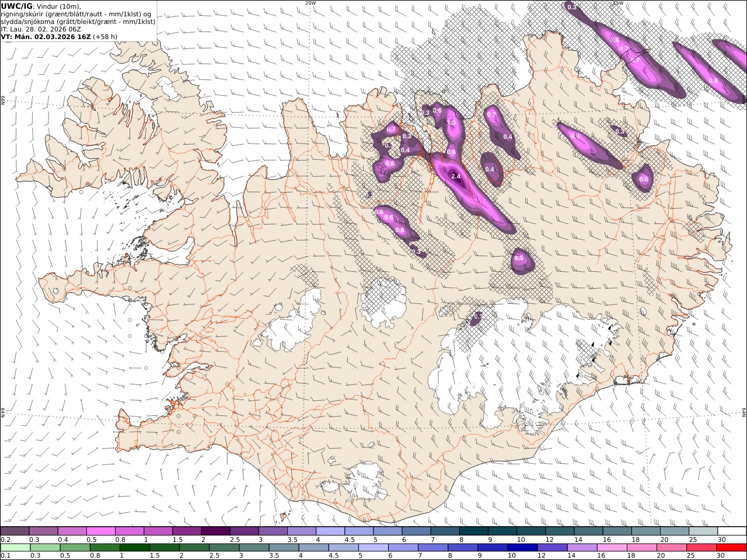Click the '3.5' label in the rain legend row
The width and height of the screenshot is (747, 560).
click(x=274, y=556)
